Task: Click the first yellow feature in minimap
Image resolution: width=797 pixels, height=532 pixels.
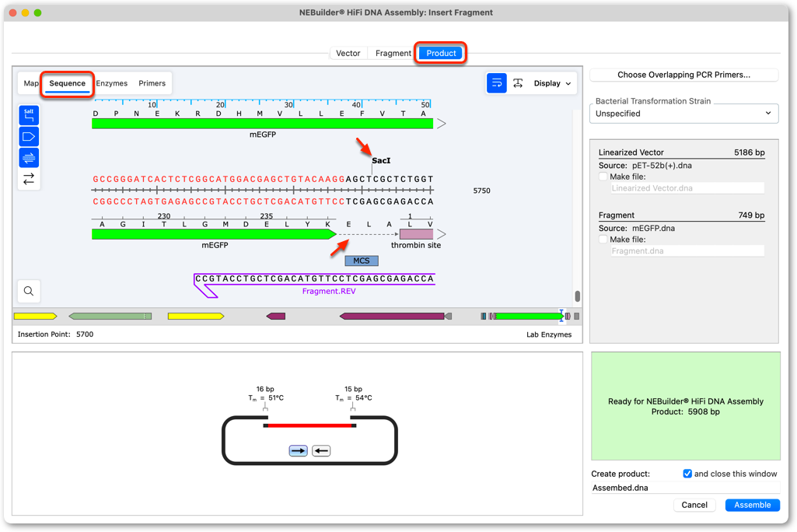Action: [x=35, y=317]
